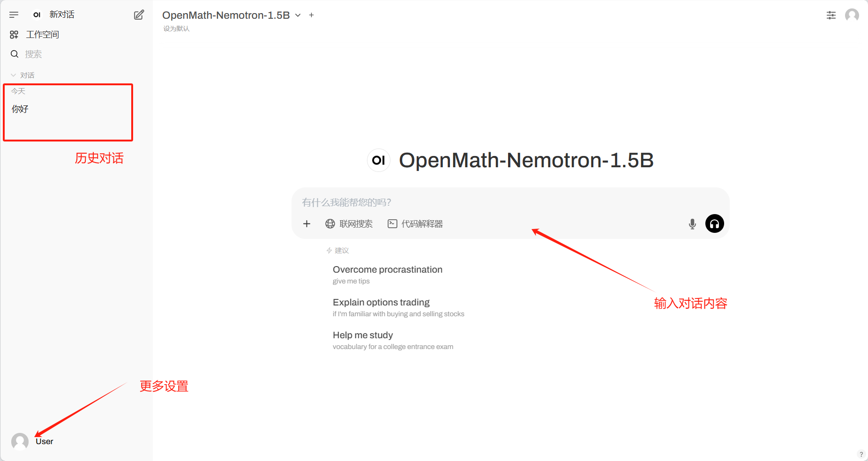This screenshot has height=461, width=868.
Task: Click the plus attachment icon in input box
Action: 307,224
